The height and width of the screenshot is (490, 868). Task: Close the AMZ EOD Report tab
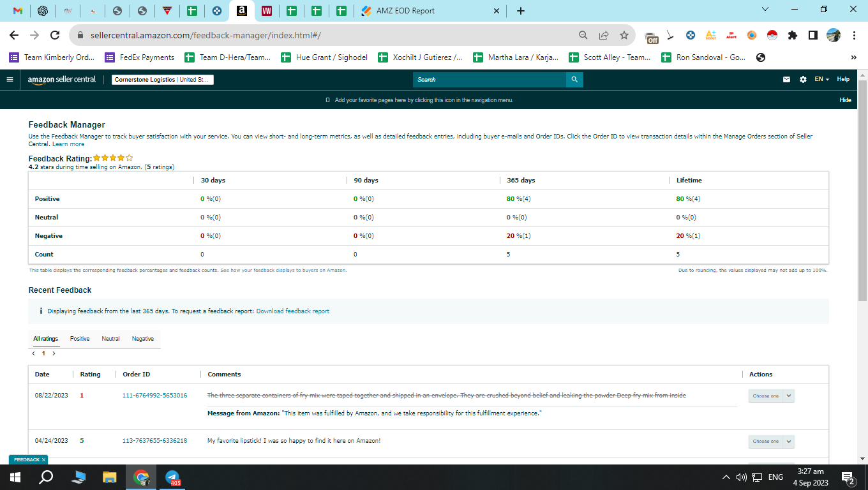498,11
